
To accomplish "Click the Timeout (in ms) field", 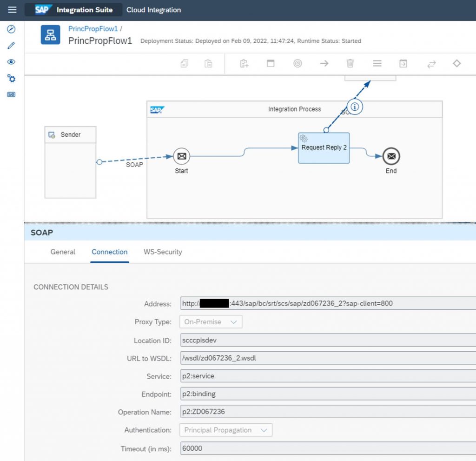I will [x=328, y=448].
